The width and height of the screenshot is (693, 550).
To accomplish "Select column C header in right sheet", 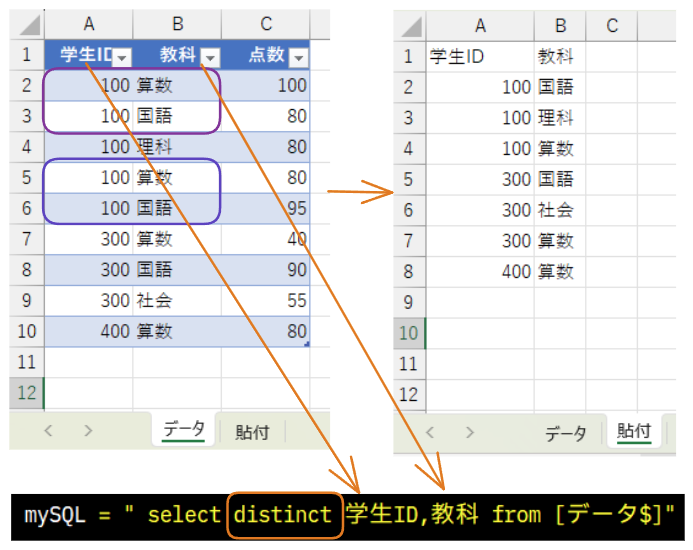I will 612,26.
